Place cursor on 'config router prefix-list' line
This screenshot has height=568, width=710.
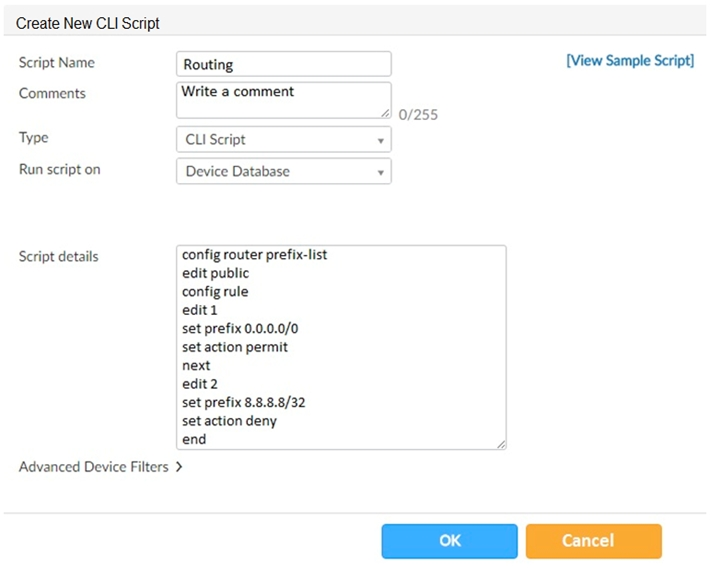[255, 255]
